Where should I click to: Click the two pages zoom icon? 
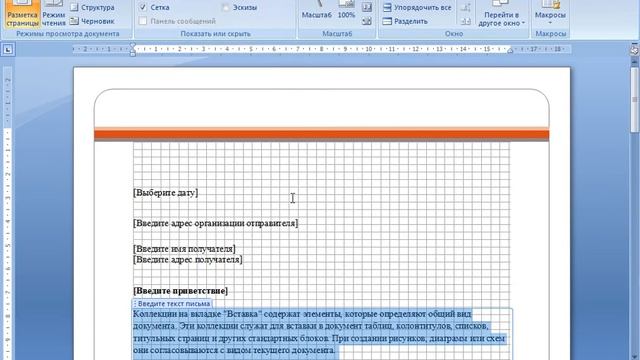click(367, 7)
